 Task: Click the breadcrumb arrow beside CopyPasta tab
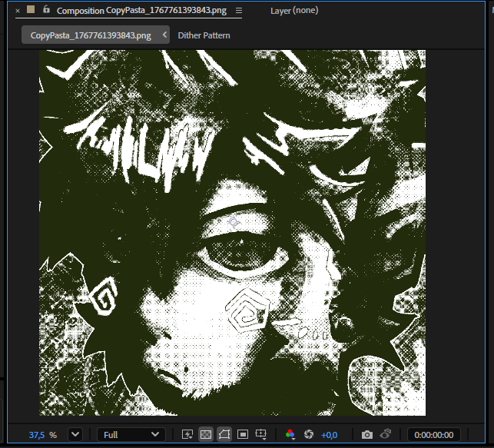[164, 35]
